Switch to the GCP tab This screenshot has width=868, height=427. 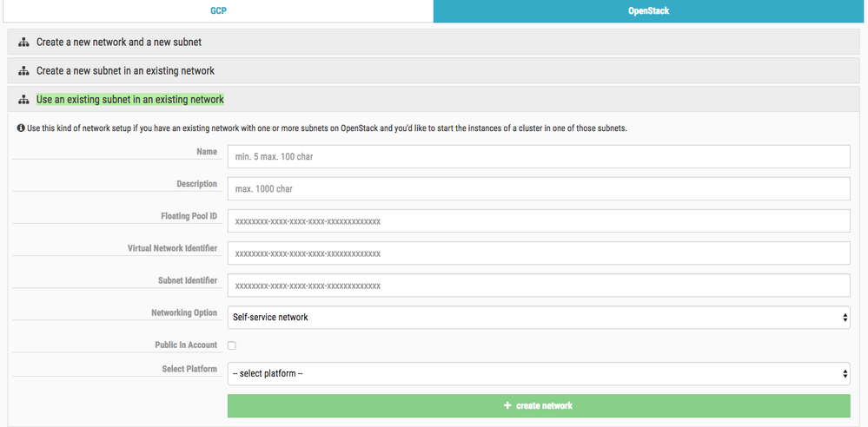[219, 11]
